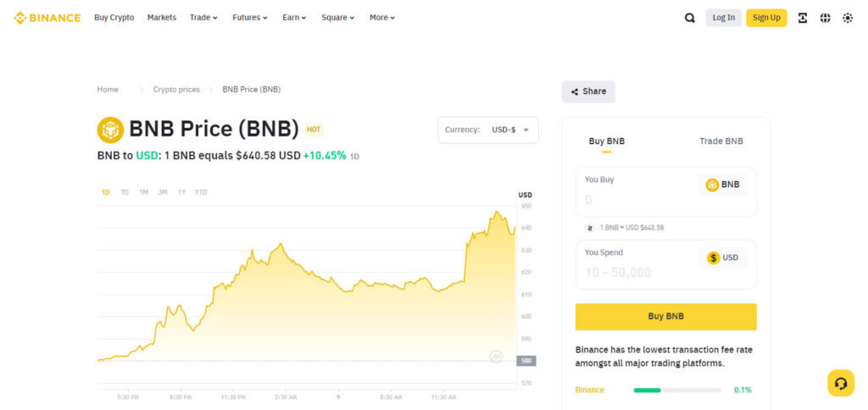Open Buy Crypto in the navigation
The width and height of the screenshot is (868, 410).
click(x=114, y=18)
